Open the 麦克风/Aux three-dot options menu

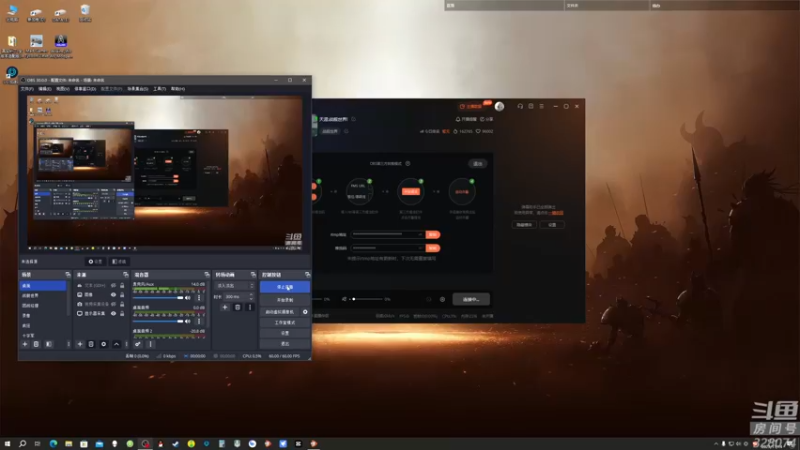click(199, 297)
